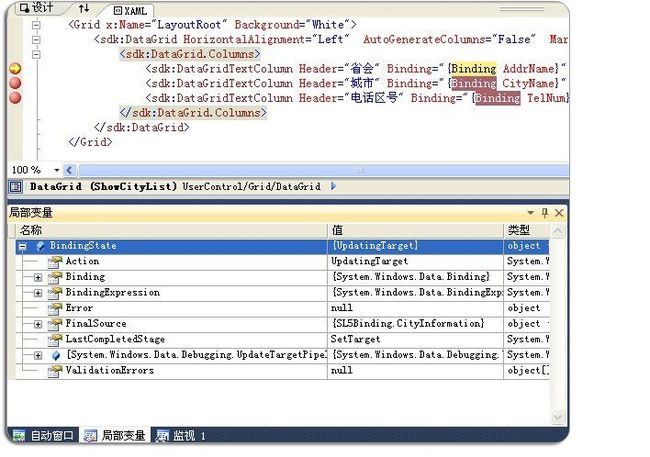The height and width of the screenshot is (457, 650).
Task: Click the Binding property icon
Action: pyautogui.click(x=54, y=277)
